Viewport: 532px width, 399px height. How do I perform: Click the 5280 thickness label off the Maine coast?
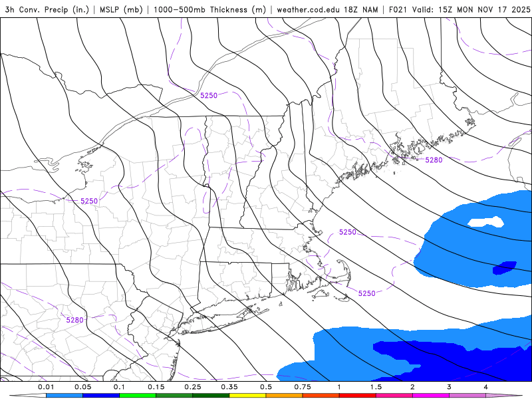coord(434,160)
